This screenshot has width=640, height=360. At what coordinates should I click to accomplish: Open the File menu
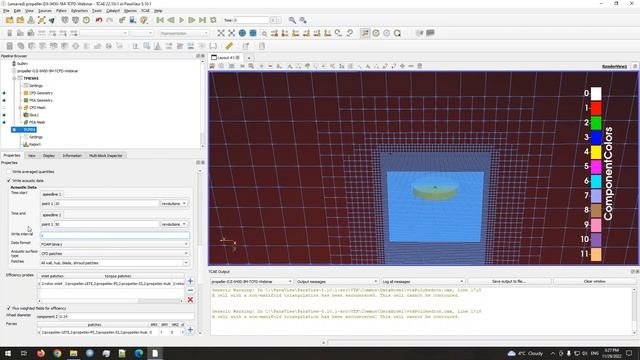[6, 11]
